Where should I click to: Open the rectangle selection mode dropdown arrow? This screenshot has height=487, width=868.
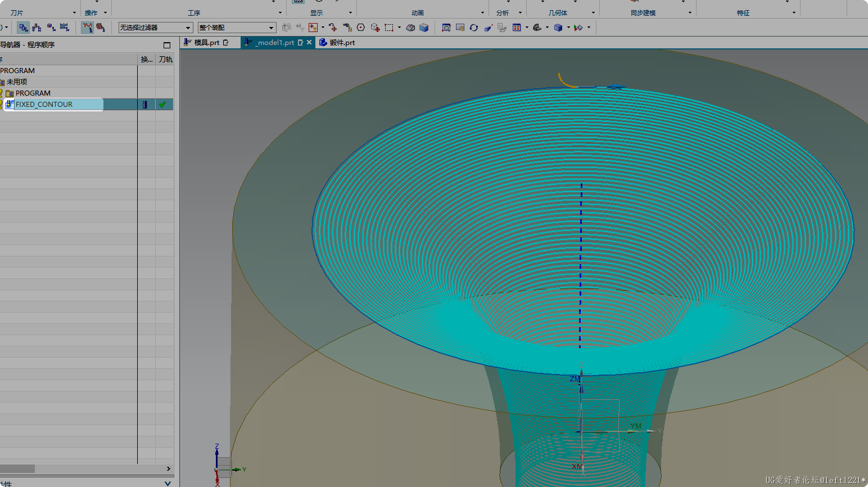pos(399,28)
